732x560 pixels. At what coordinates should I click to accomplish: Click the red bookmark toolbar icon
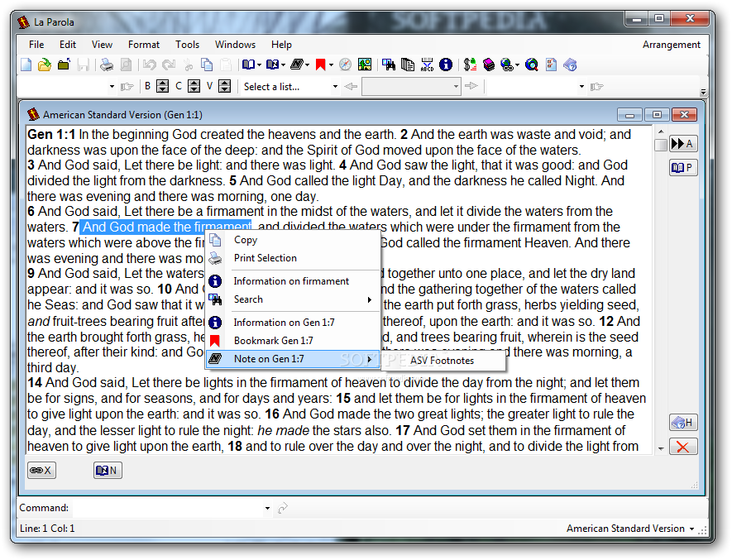click(320, 65)
